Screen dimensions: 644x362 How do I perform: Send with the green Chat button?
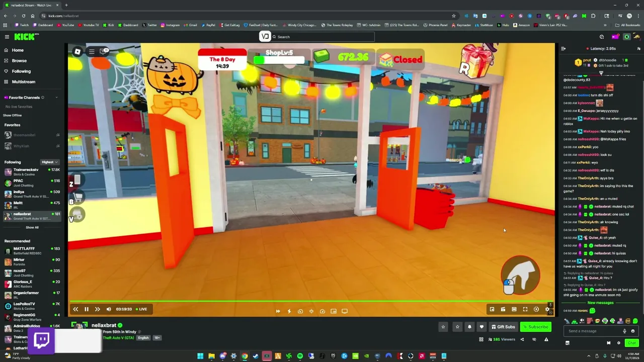(x=632, y=343)
